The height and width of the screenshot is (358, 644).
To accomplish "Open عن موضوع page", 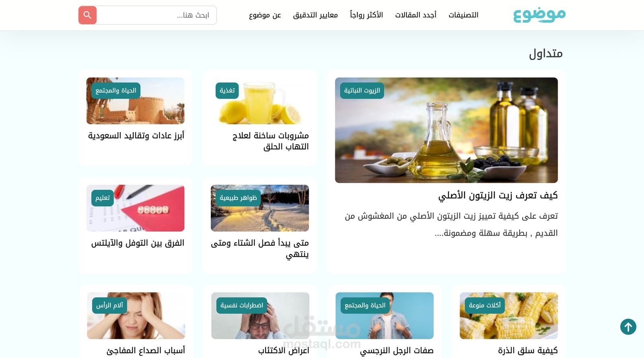I will 265,15.
